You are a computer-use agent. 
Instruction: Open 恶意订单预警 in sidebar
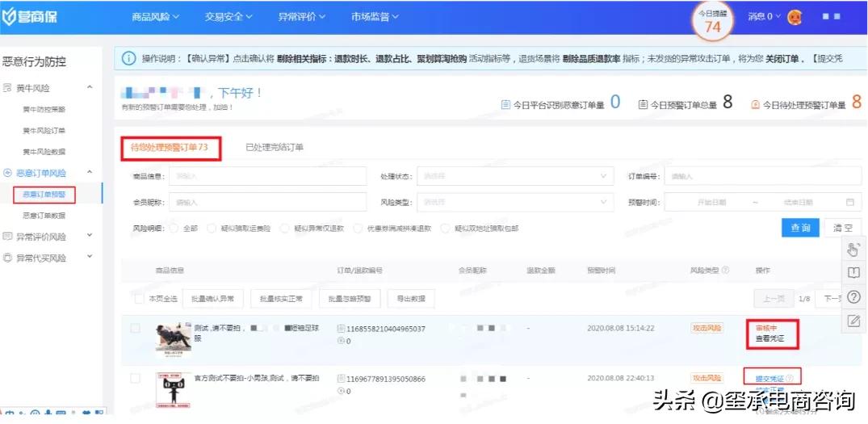point(44,195)
